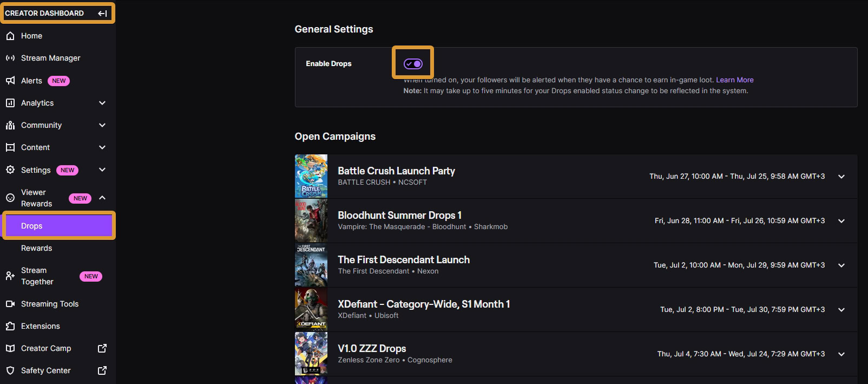The image size is (868, 384).
Task: Expand V1.0 ZZZ Drops campaign chevron
Action: (841, 354)
